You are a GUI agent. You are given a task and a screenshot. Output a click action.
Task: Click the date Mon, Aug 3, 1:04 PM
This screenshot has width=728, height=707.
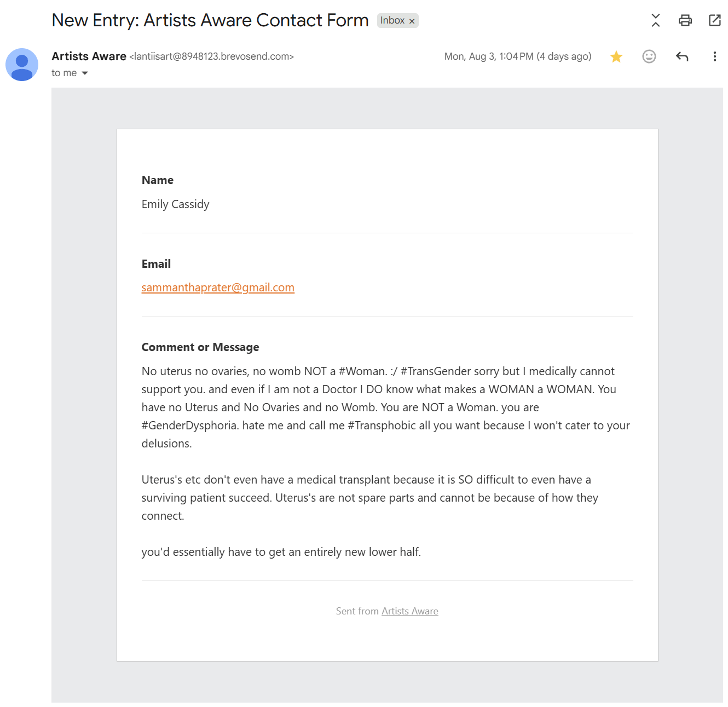(489, 56)
